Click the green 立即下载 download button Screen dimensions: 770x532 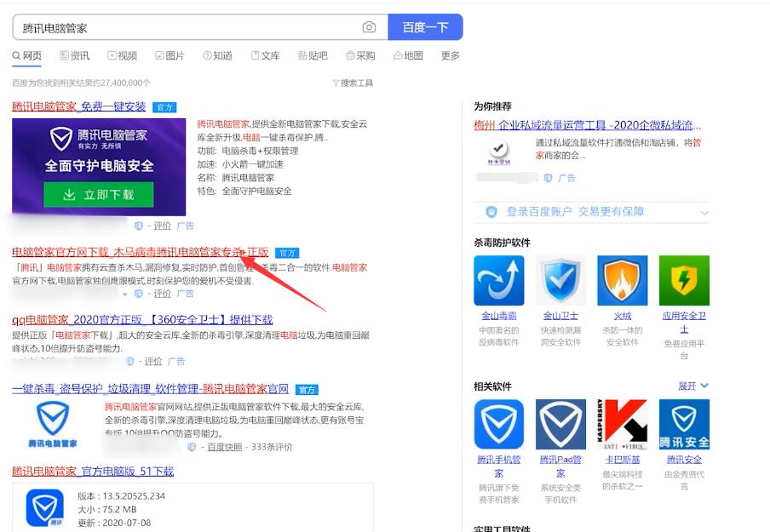click(99, 195)
